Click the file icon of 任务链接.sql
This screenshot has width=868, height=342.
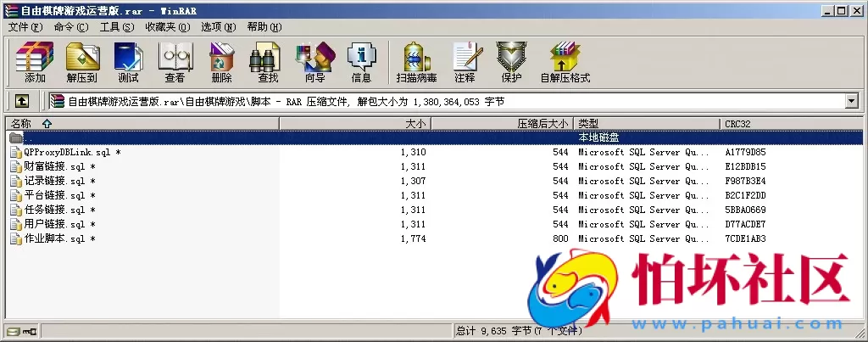click(x=15, y=210)
